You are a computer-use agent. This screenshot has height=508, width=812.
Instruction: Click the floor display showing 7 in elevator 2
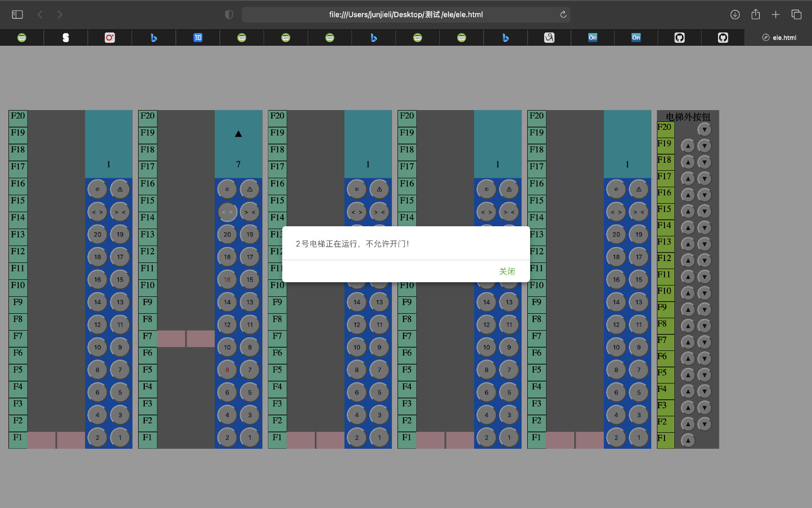coord(238,164)
